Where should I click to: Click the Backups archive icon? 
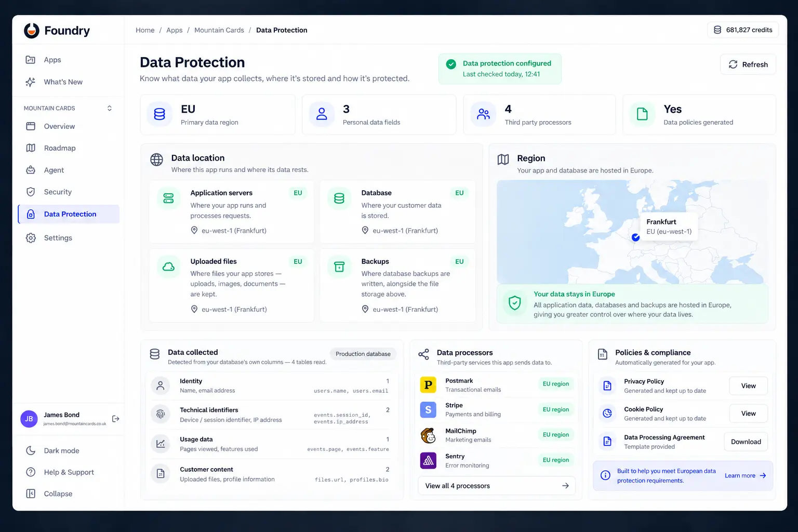(x=339, y=267)
